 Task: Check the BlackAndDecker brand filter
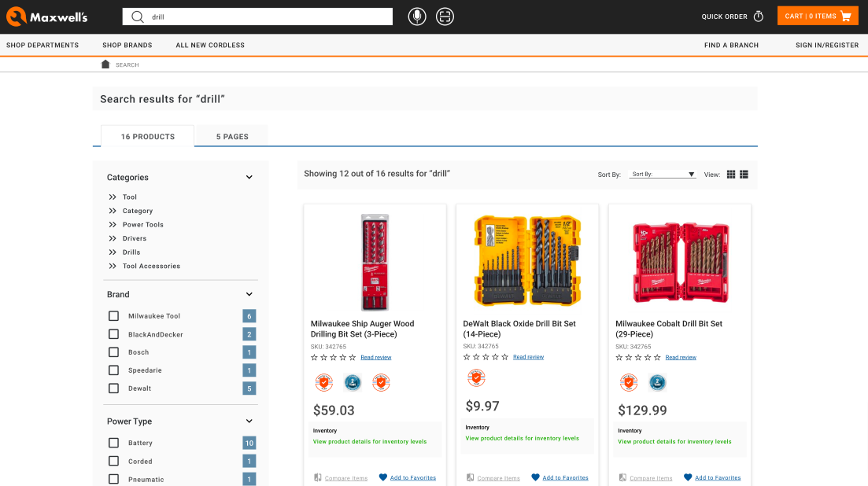pyautogui.click(x=113, y=334)
